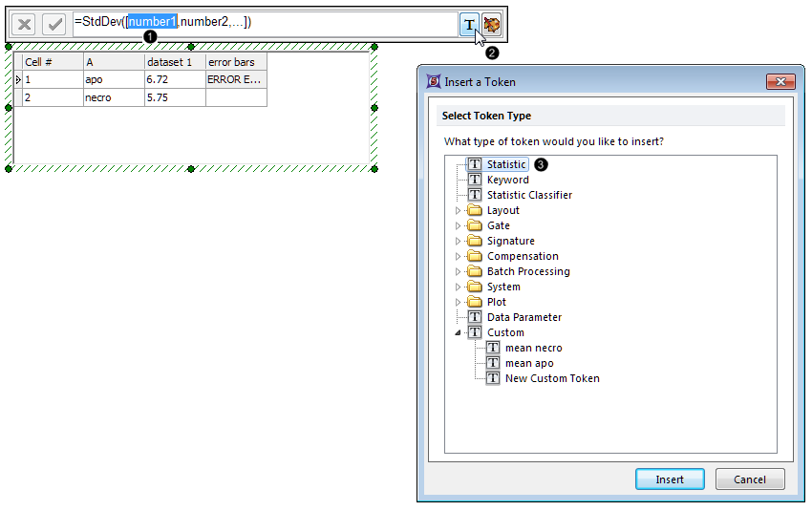Click the Insert Token T icon
The image size is (812, 511).
click(469, 25)
